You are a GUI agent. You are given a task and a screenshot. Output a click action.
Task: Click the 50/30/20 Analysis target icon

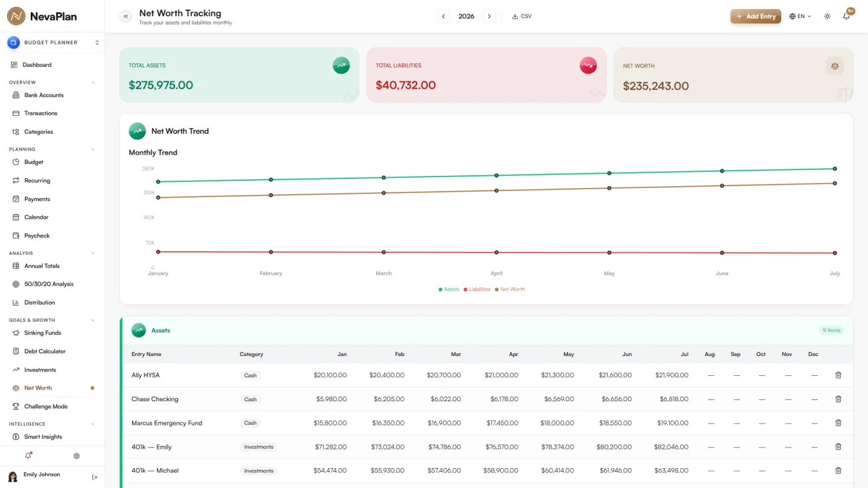[16, 284]
